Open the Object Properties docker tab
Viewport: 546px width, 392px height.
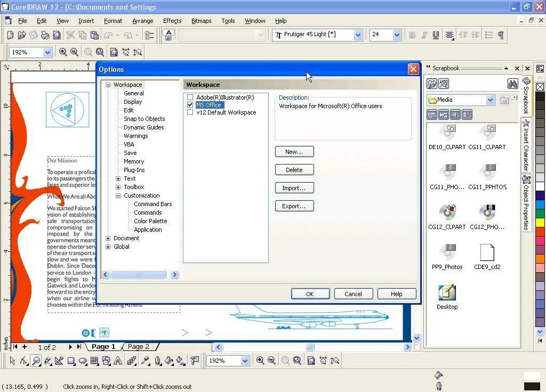(x=526, y=203)
